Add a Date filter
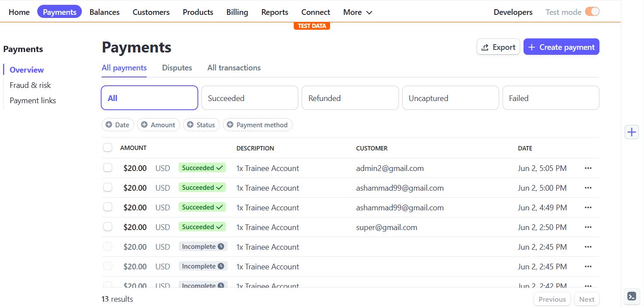Screen dimensions: 644x307 pos(118,125)
